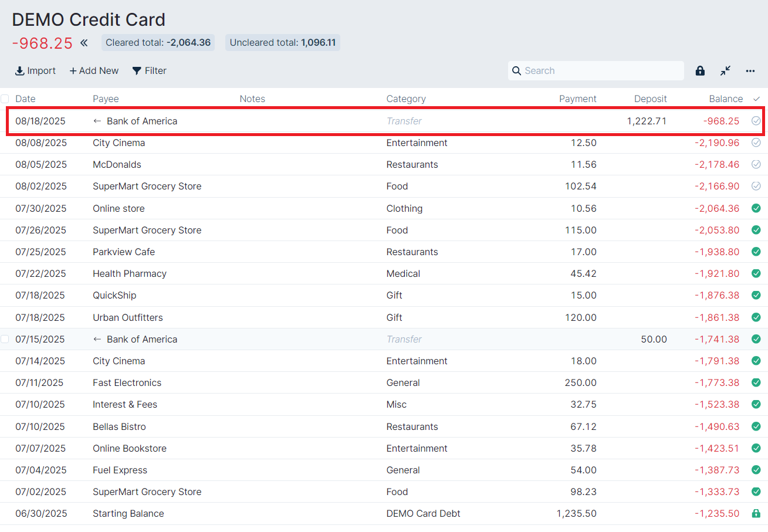Screen dimensions: 768x532
Task: Click the Cleared total badge
Action: 158,42
